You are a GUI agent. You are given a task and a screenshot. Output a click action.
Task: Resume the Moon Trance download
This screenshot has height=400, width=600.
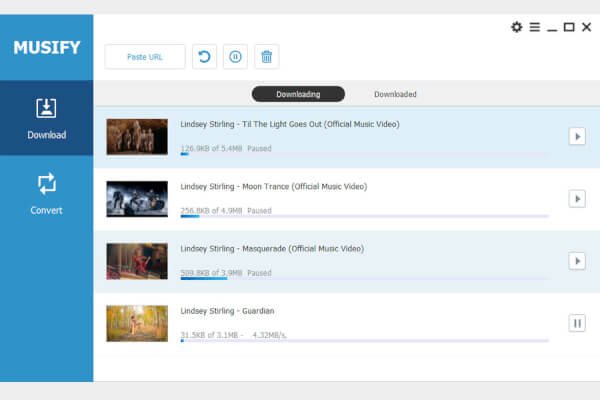point(577,199)
